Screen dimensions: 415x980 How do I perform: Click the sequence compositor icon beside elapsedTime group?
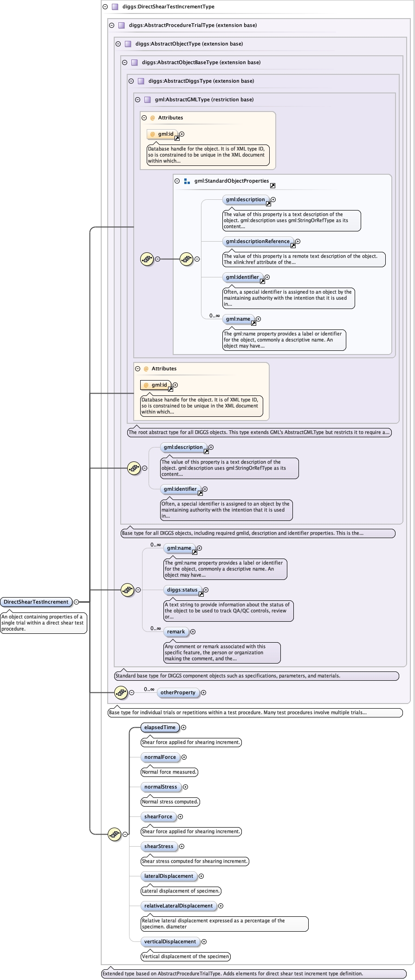tap(114, 834)
